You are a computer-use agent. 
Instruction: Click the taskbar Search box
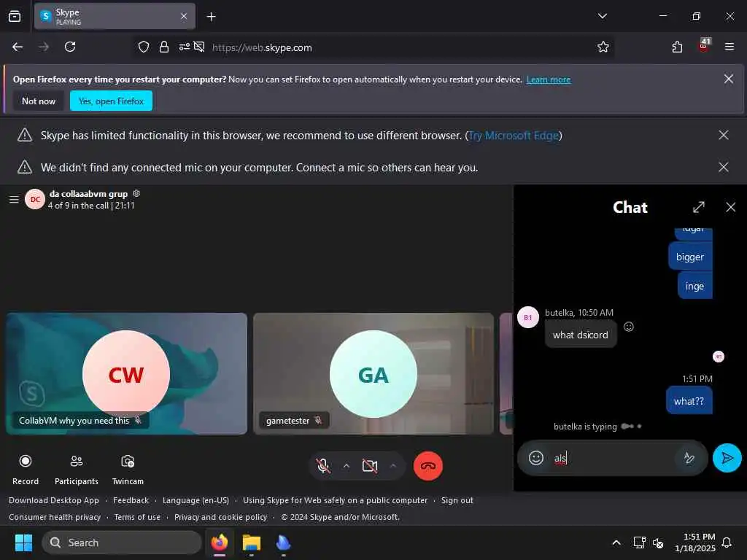tap(122, 542)
